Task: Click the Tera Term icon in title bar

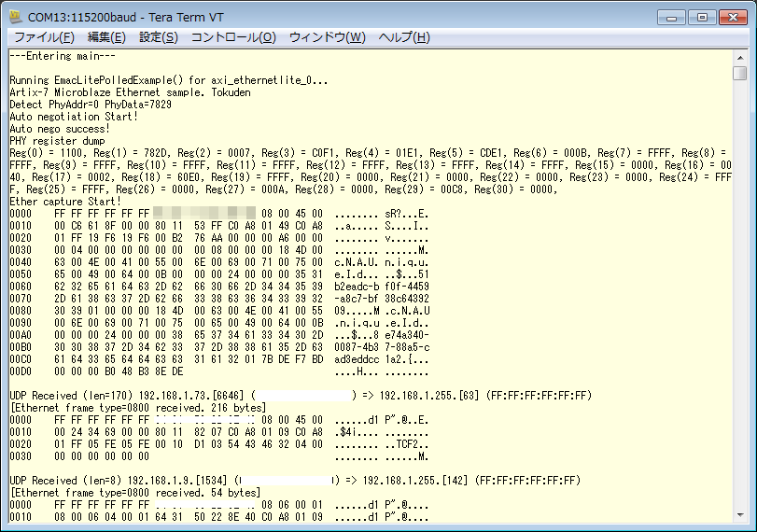Action: click(x=16, y=17)
